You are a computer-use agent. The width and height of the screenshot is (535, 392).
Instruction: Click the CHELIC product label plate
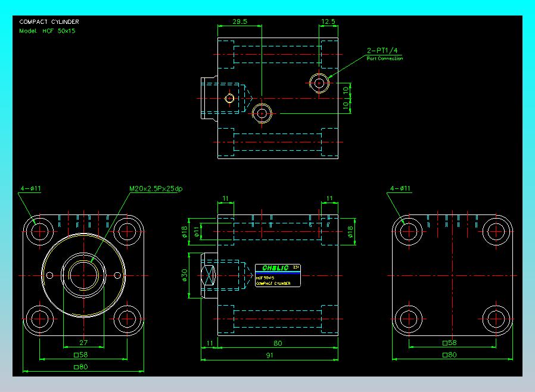pos(278,275)
